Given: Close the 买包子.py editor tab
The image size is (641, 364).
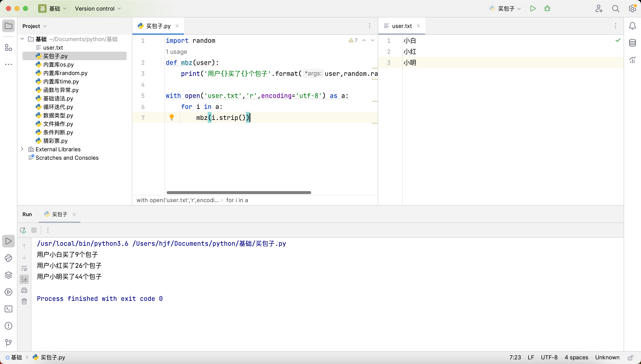Looking at the screenshot, I should point(177,26).
